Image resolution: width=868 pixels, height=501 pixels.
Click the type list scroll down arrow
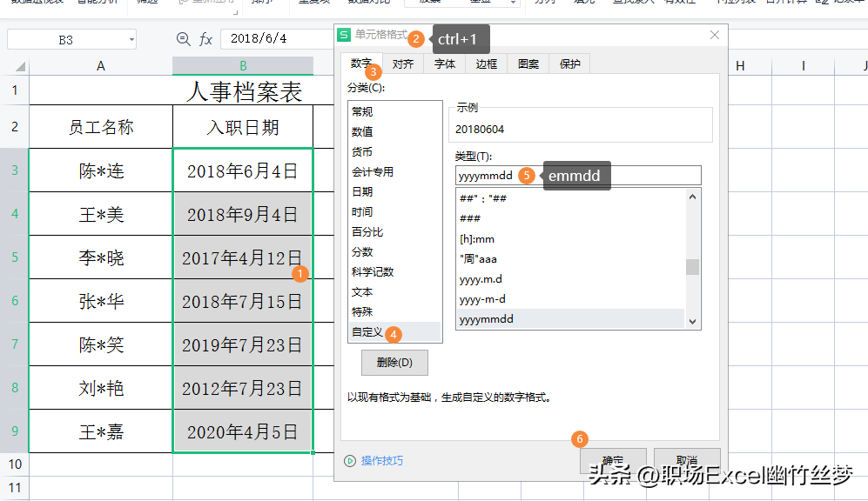point(692,322)
